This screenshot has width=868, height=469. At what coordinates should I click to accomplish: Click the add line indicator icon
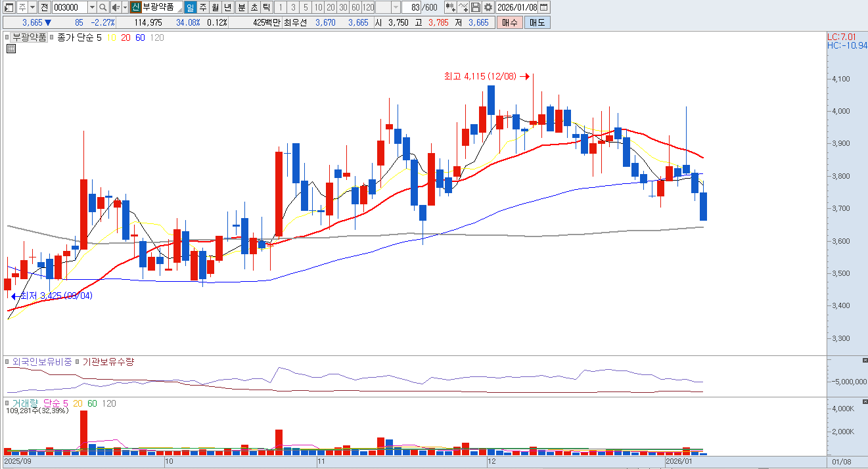point(463,7)
